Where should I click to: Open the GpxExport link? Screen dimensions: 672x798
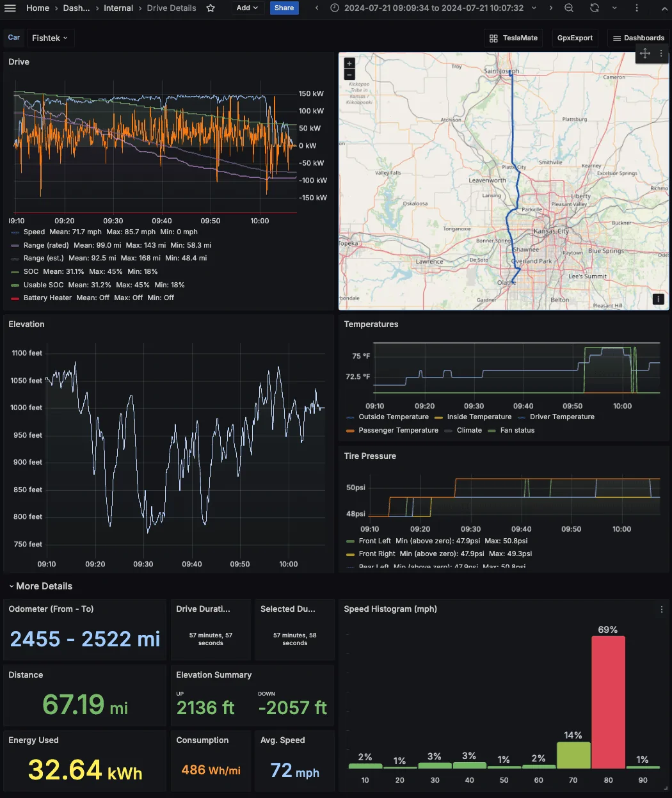(x=575, y=38)
